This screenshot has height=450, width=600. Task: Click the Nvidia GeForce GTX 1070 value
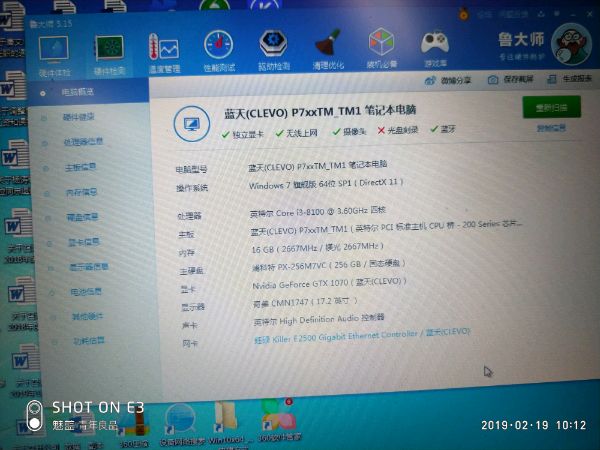[x=329, y=284]
